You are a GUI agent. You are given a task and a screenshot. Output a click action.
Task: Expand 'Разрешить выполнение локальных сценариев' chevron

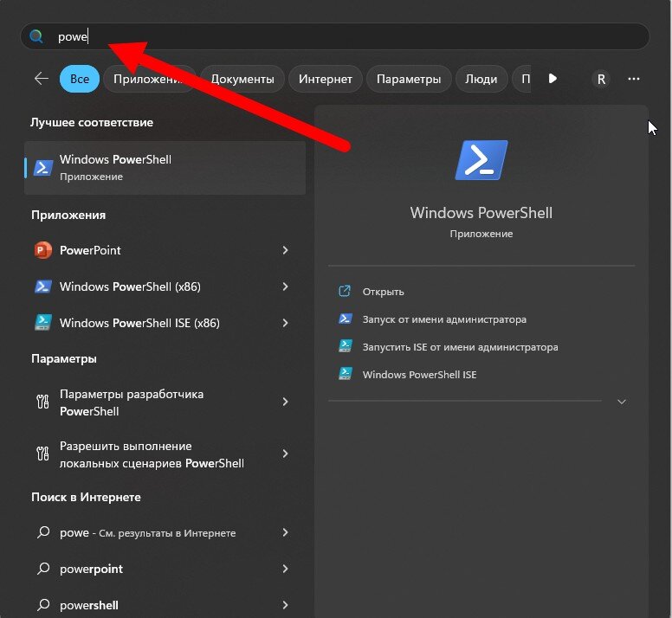click(285, 454)
